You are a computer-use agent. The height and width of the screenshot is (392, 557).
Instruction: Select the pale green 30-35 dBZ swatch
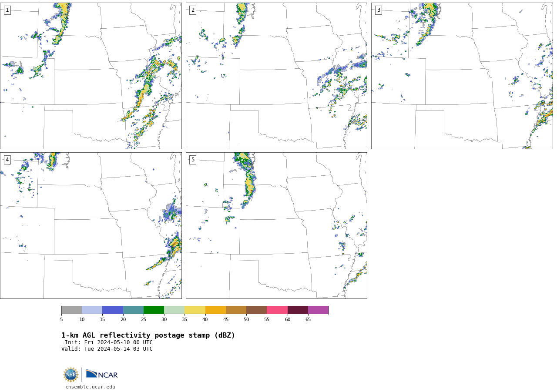pyautogui.click(x=174, y=310)
